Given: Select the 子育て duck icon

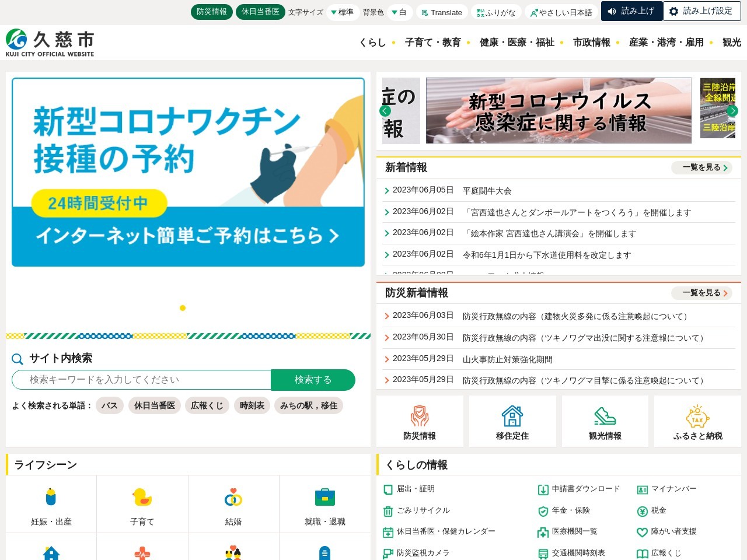Looking at the screenshot, I should [x=142, y=505].
